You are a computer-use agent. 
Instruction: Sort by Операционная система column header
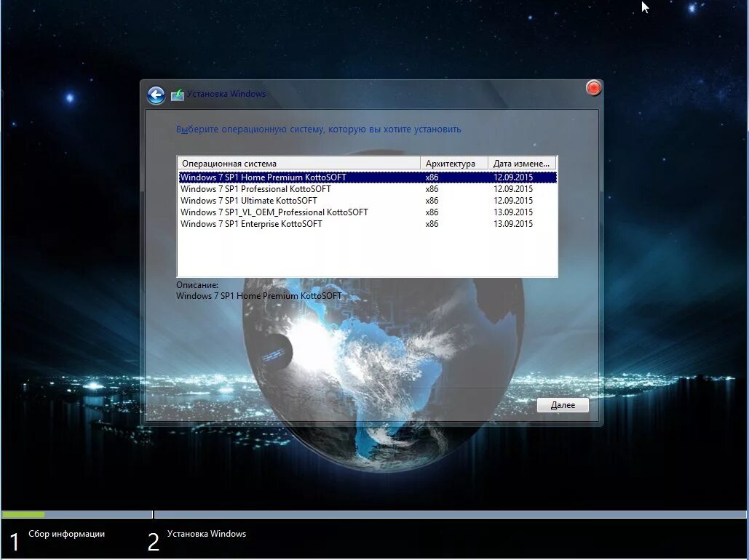(x=299, y=164)
